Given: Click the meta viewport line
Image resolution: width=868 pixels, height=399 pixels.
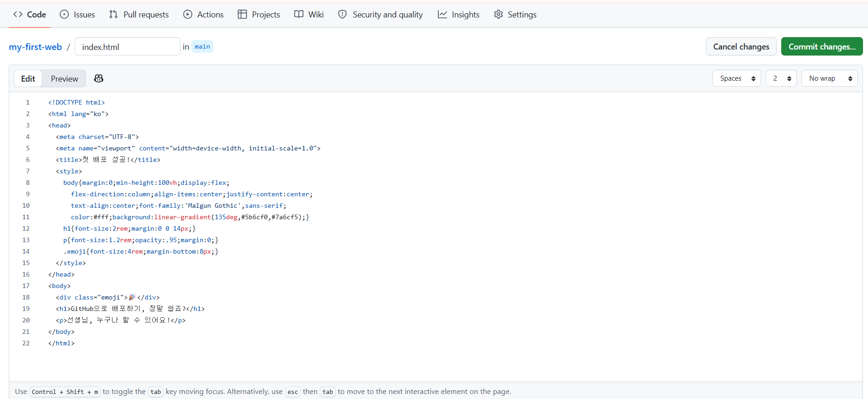Looking at the screenshot, I should [188, 148].
